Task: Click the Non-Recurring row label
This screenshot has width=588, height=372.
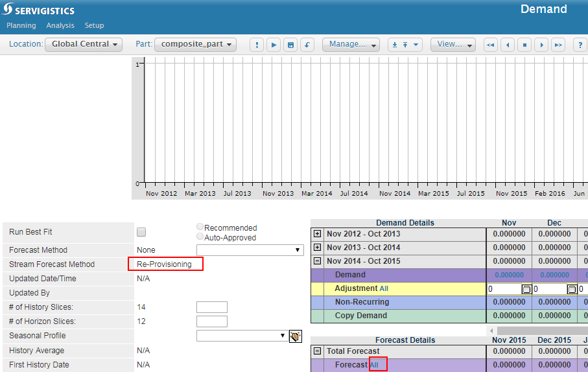Action: point(362,302)
